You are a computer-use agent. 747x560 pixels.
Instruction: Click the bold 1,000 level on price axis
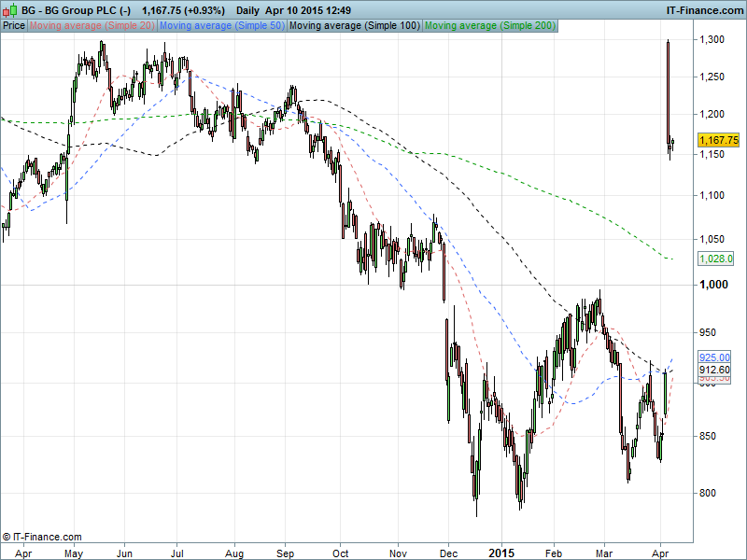point(714,285)
